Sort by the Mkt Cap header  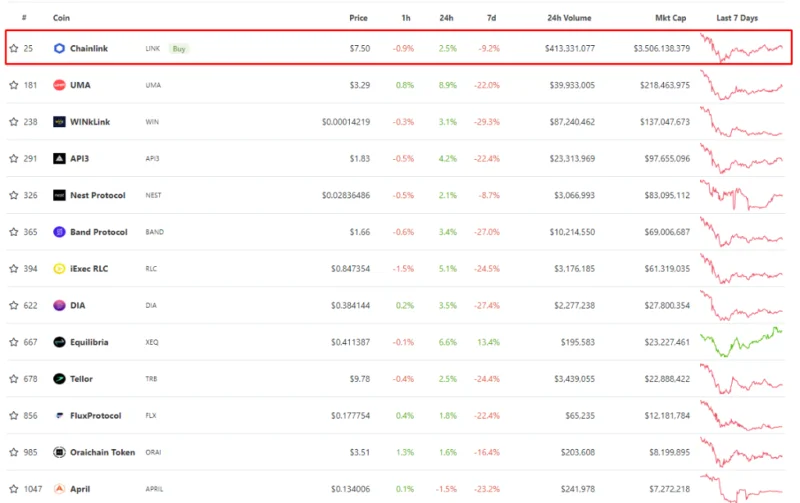(x=670, y=18)
